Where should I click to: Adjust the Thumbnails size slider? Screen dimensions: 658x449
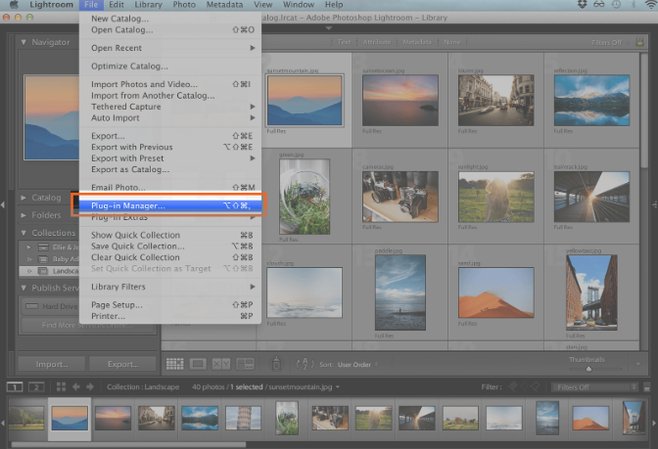pyautogui.click(x=588, y=369)
